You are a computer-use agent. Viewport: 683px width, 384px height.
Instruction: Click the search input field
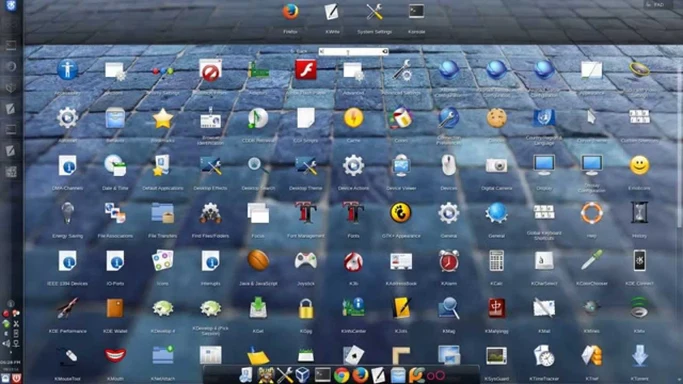[x=353, y=52]
